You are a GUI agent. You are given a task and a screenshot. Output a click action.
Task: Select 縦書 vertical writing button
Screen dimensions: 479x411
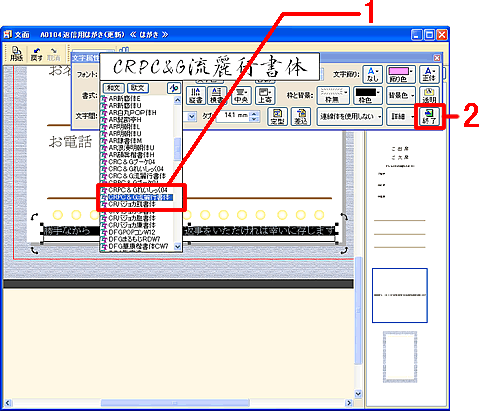[x=196, y=95]
